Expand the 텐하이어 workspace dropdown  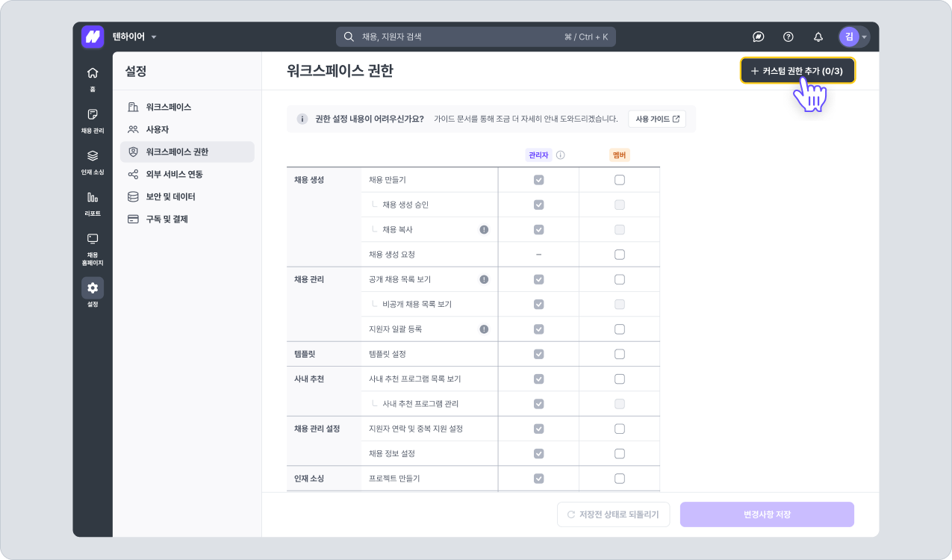pyautogui.click(x=134, y=37)
